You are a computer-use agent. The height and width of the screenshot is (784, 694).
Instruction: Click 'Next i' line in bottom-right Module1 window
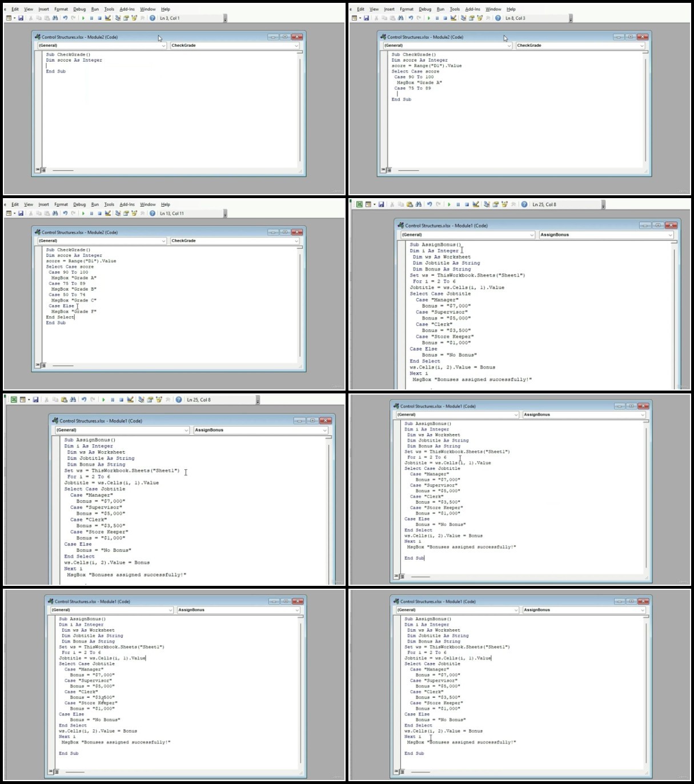pyautogui.click(x=412, y=737)
